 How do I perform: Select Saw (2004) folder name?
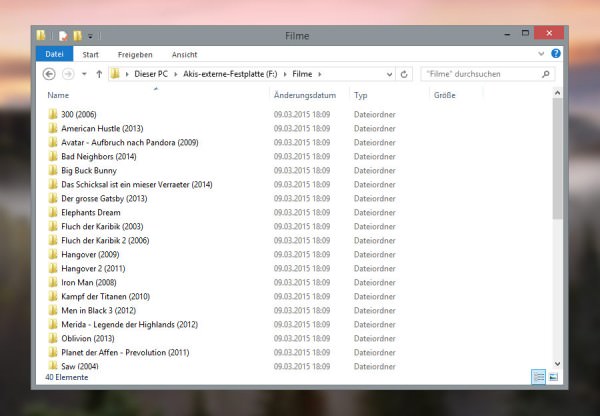coord(80,366)
